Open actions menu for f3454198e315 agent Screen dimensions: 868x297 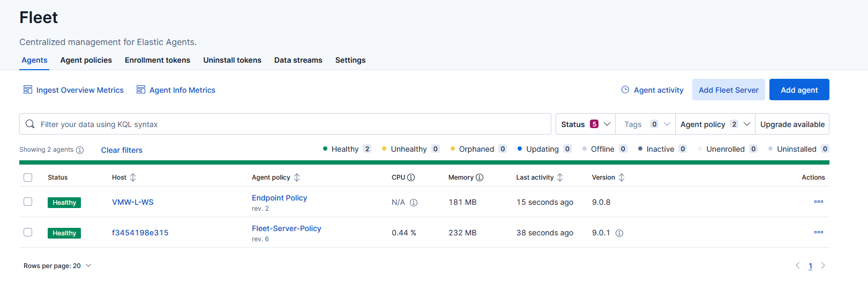point(818,233)
